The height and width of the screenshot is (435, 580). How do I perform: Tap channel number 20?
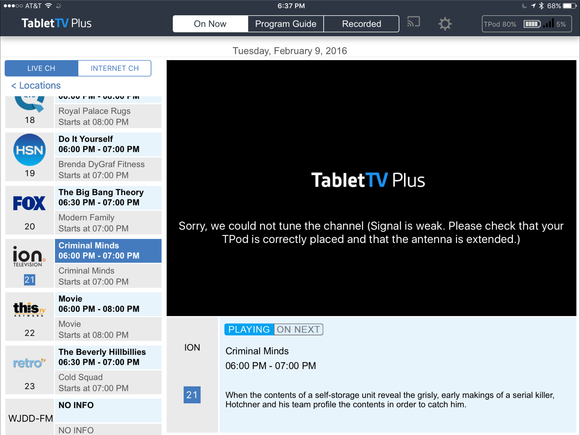tap(30, 226)
